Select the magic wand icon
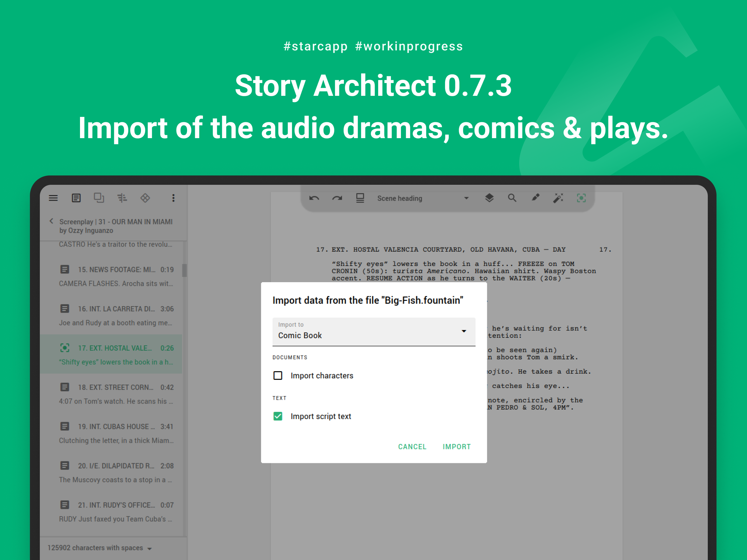 pyautogui.click(x=558, y=198)
